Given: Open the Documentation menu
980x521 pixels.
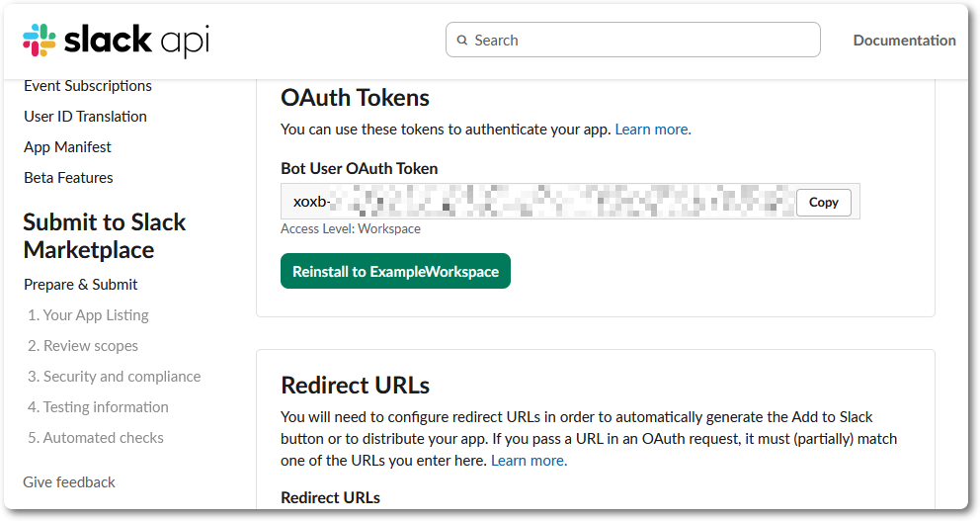Looking at the screenshot, I should [904, 40].
